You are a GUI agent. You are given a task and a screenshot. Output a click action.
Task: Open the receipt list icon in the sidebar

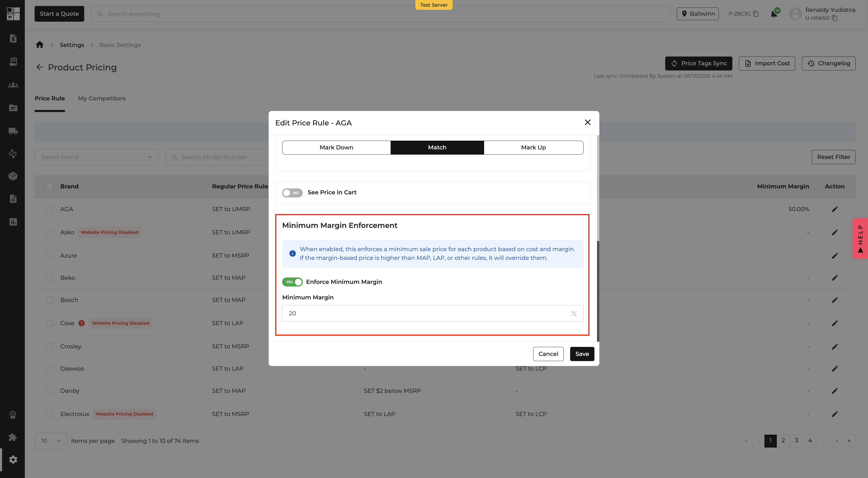click(x=13, y=62)
